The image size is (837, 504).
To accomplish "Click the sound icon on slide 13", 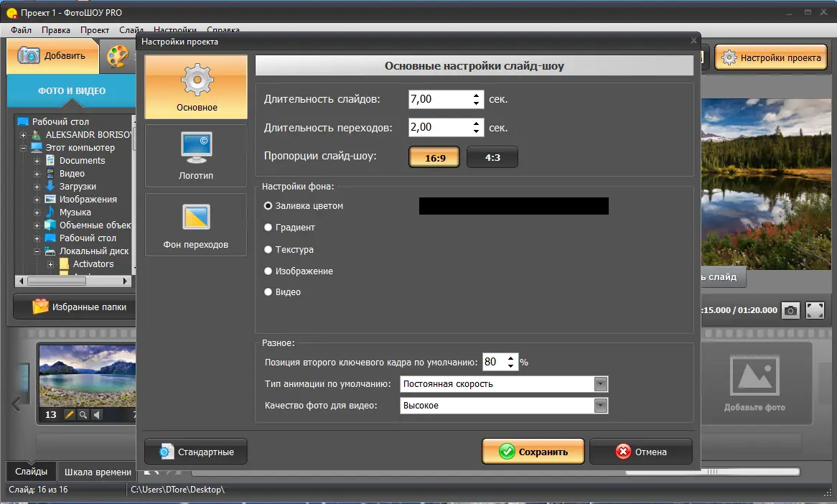I will click(x=97, y=414).
